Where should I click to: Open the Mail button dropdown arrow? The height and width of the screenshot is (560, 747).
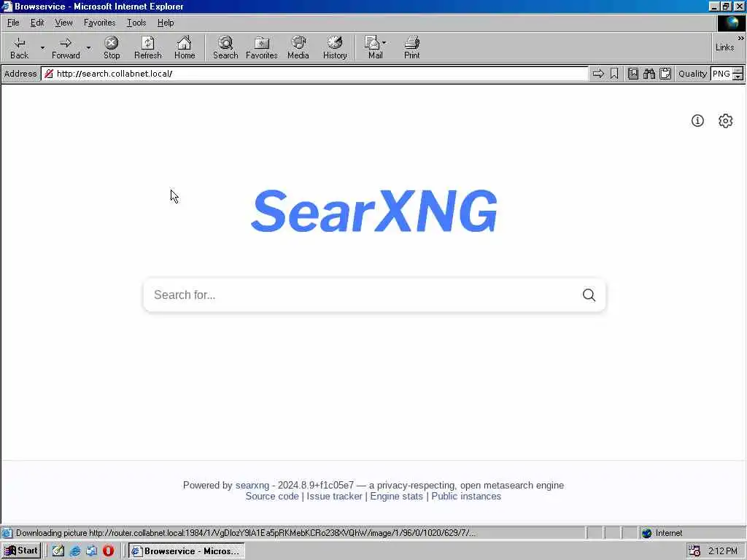point(384,42)
